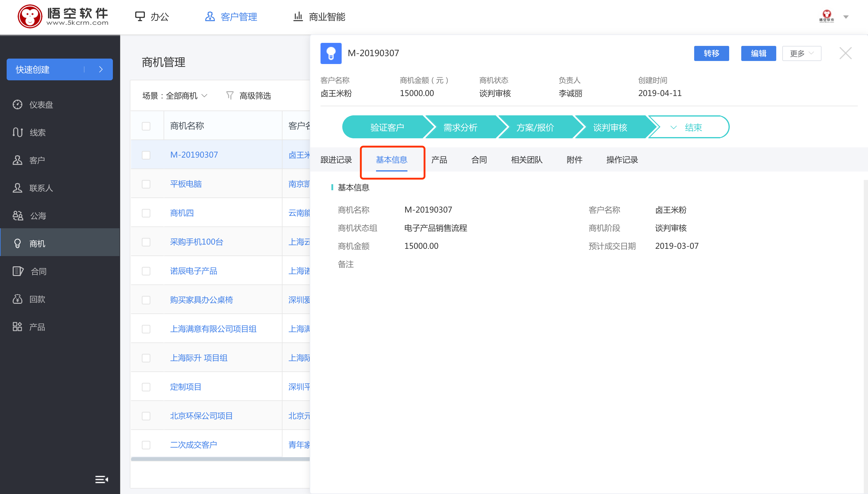Open the 办公 module
Screen dimensions: 868x494
(152, 17)
